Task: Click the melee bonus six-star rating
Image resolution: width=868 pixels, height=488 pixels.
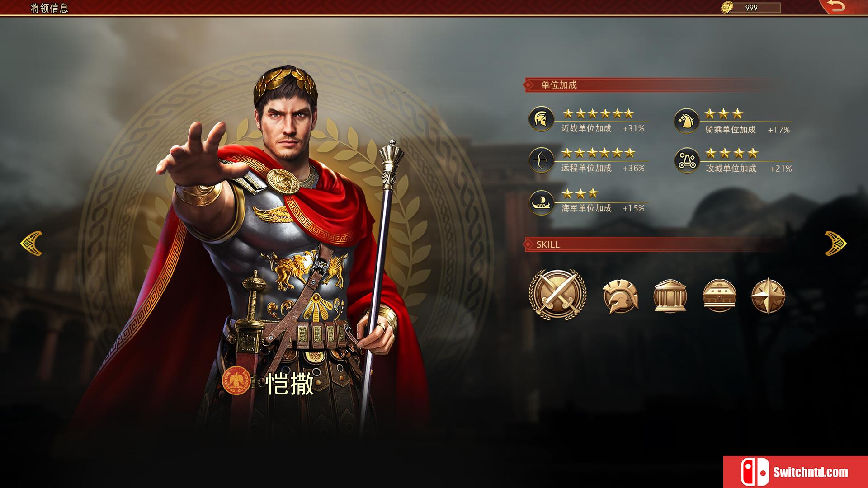Action: point(598,113)
